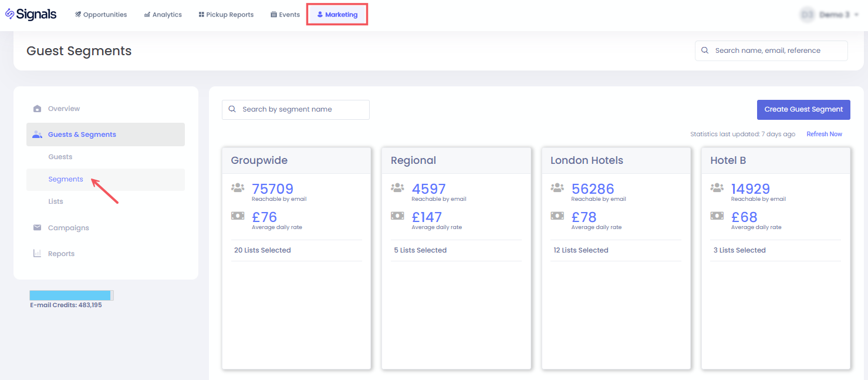Image resolution: width=868 pixels, height=380 pixels.
Task: Click the Reports chart icon
Action: 38,254
